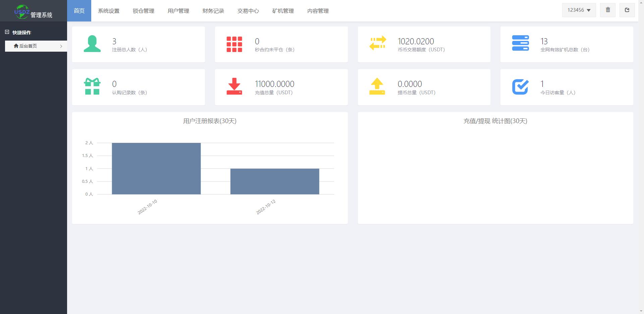Click the blue server stack mining icon

click(x=520, y=43)
